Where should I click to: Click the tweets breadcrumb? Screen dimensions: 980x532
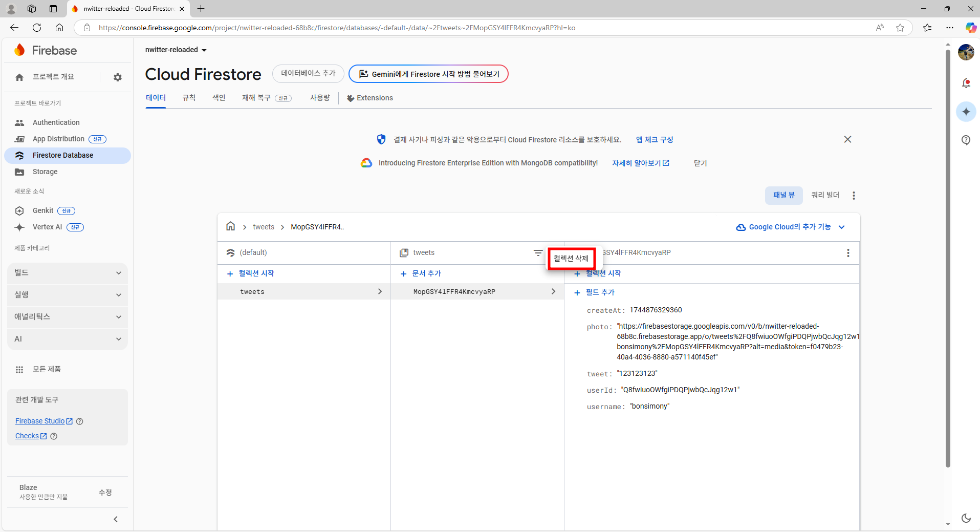[x=264, y=227]
